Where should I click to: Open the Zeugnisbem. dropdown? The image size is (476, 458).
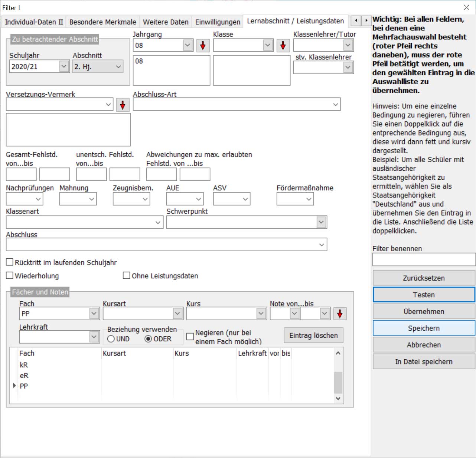145,199
